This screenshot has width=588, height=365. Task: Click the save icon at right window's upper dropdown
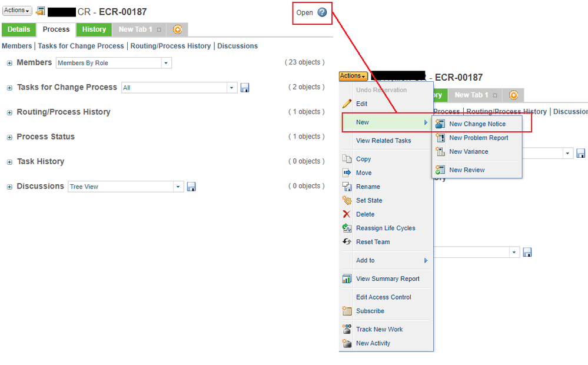580,154
